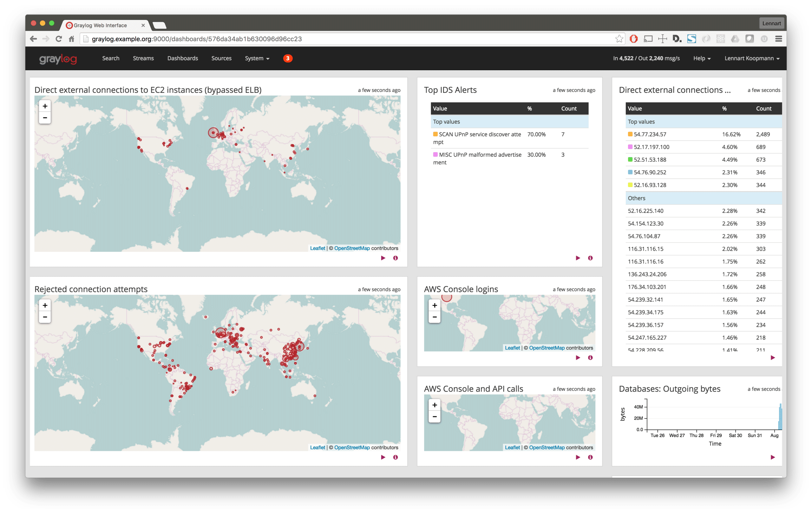Click OpenStreetMap link on AWS Console and API calls map
The image size is (812, 514).
pyautogui.click(x=547, y=447)
